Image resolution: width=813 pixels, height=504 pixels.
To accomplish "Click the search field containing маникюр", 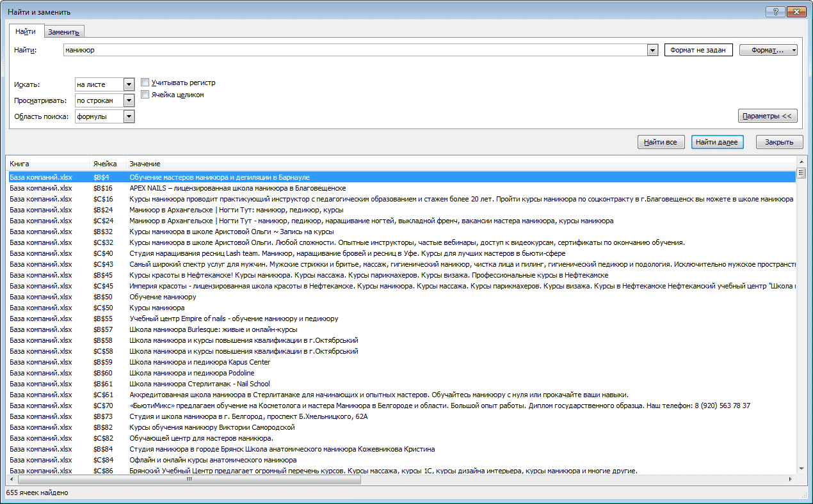I will pos(355,50).
